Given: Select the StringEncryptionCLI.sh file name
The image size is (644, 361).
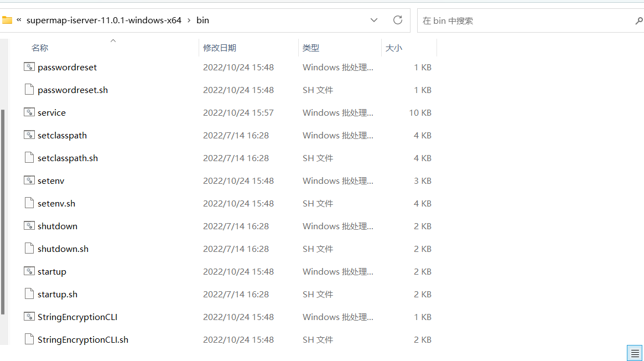Looking at the screenshot, I should pyautogui.click(x=83, y=339).
